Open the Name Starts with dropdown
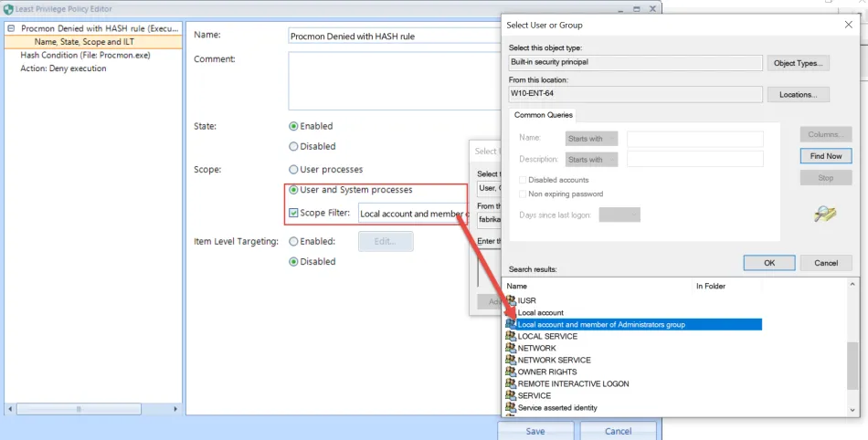Screen dimensions: 868x440 click(592, 139)
